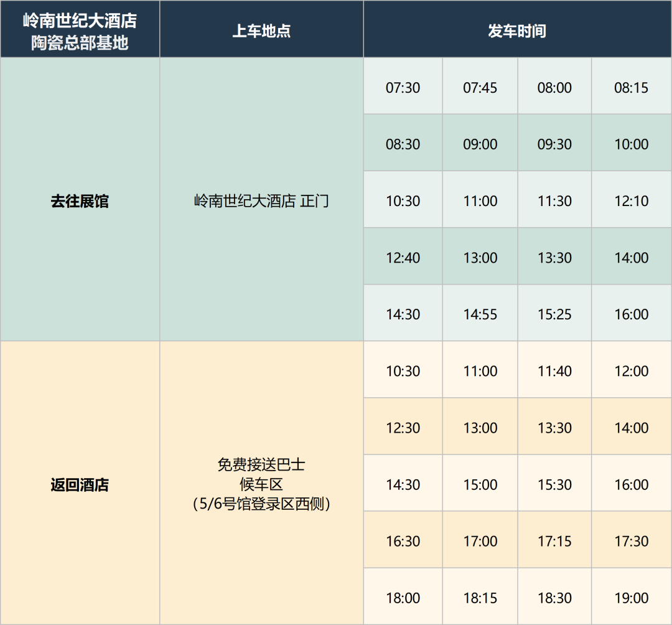Image resolution: width=672 pixels, height=625 pixels.
Task: Select the 08:00 departure time
Action: pos(554,86)
